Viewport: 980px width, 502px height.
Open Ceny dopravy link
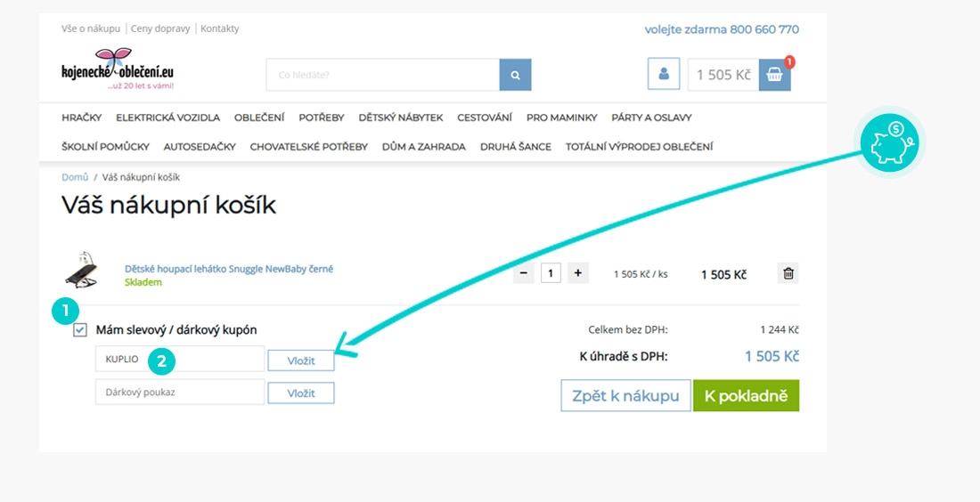[160, 28]
